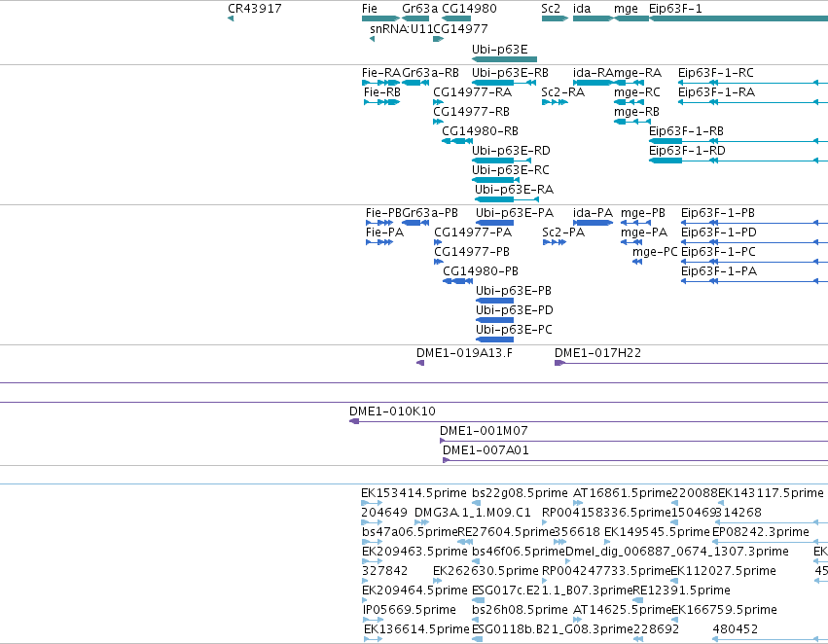Viewport: 828px width, 644px height.
Task: Select EST EP08242.3prime
Action: tap(761, 533)
